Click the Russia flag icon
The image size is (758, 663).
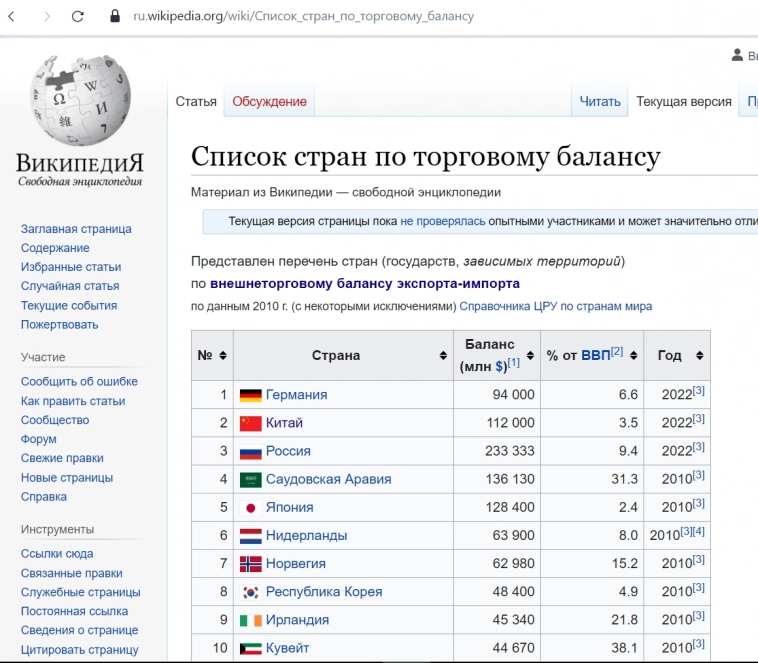pyautogui.click(x=250, y=452)
